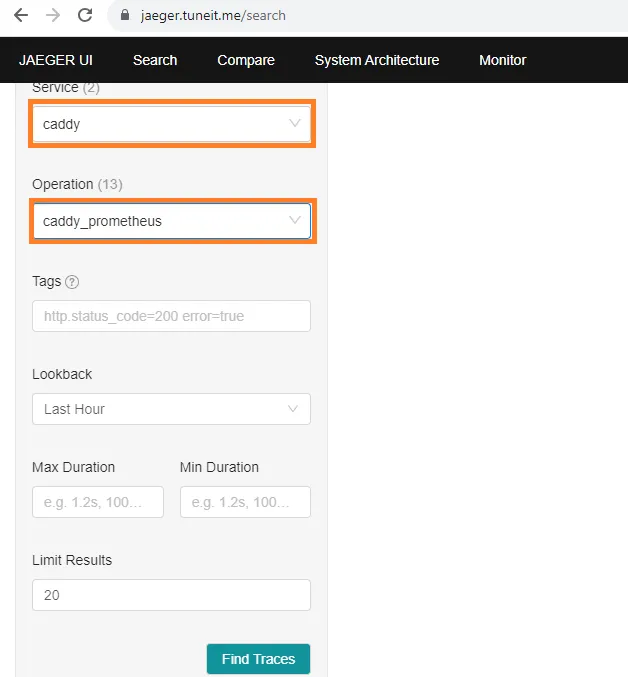Click the Operation dropdown chevron arrow
The height and width of the screenshot is (677, 628).
click(295, 220)
